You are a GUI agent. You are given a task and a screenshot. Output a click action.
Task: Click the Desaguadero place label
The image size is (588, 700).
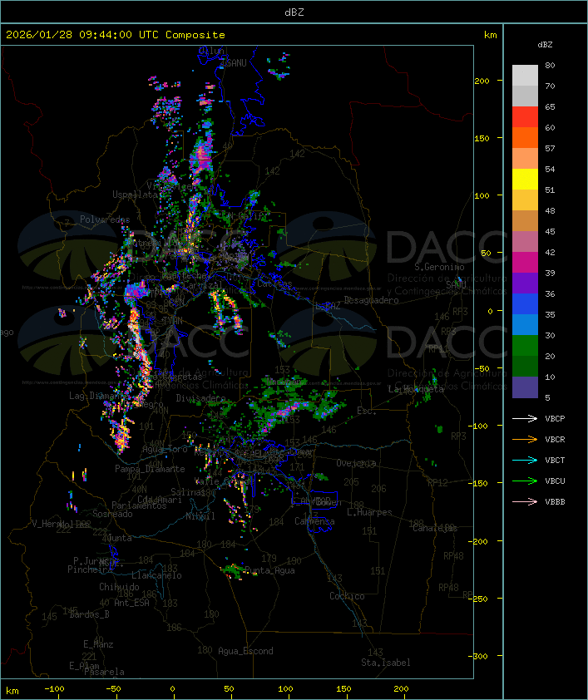371,300
